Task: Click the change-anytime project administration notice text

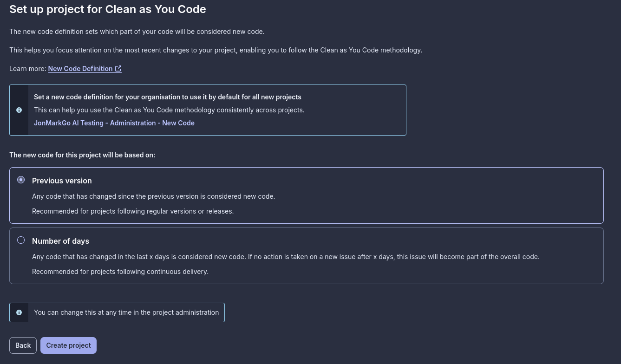Action: click(126, 312)
